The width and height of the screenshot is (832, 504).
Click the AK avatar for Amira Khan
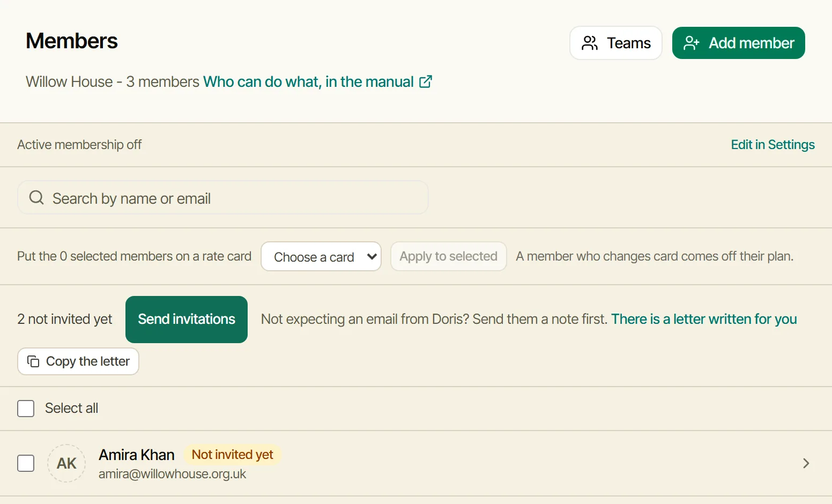66,463
